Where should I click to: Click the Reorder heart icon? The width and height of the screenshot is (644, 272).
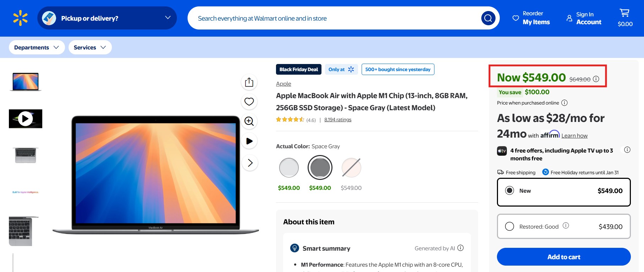[x=516, y=18]
